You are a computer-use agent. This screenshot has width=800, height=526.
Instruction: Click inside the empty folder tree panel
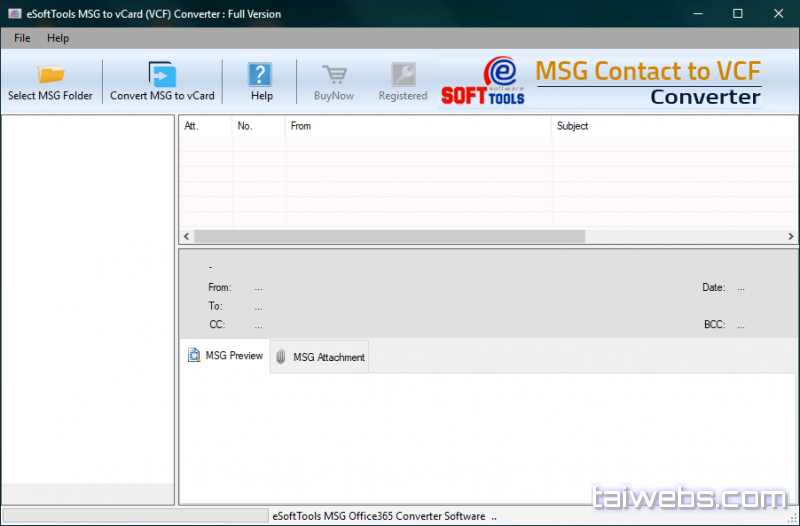88,300
